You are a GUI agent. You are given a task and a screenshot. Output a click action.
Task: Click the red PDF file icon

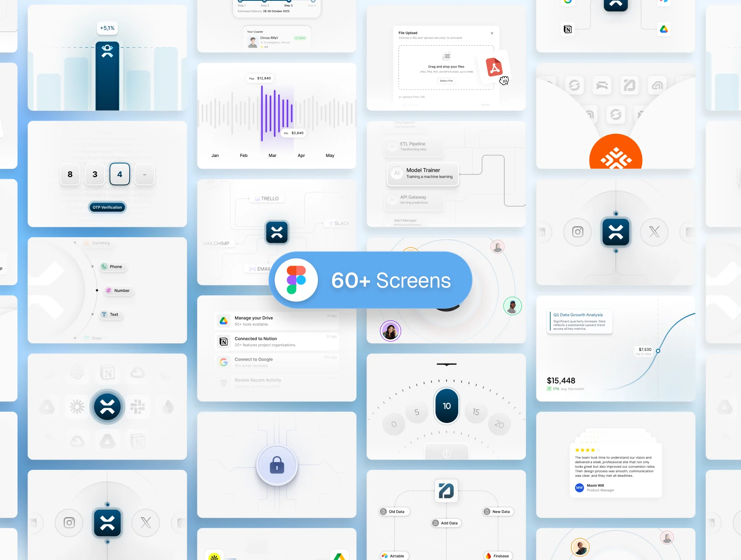click(x=494, y=67)
